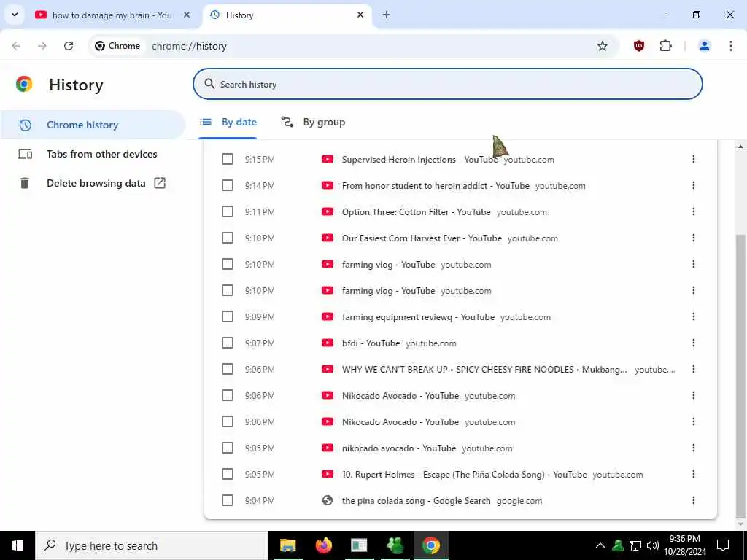Viewport: 747px width, 560px height.
Task: Check the WHY WE CAN'T BREAK UP entry
Action: [x=228, y=369]
